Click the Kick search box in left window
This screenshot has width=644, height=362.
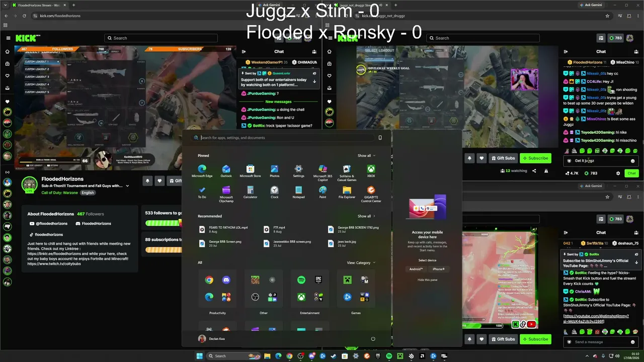[x=161, y=38]
